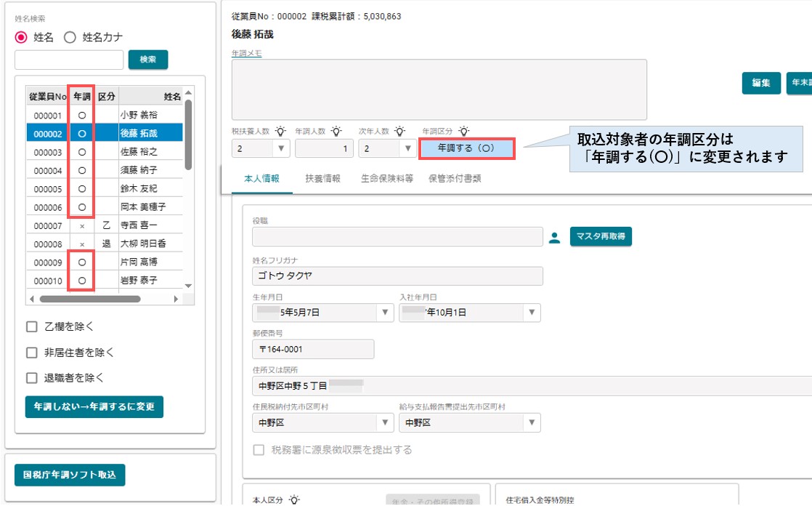Click the 年調メモ text area
The image size is (812, 506).
click(439, 89)
